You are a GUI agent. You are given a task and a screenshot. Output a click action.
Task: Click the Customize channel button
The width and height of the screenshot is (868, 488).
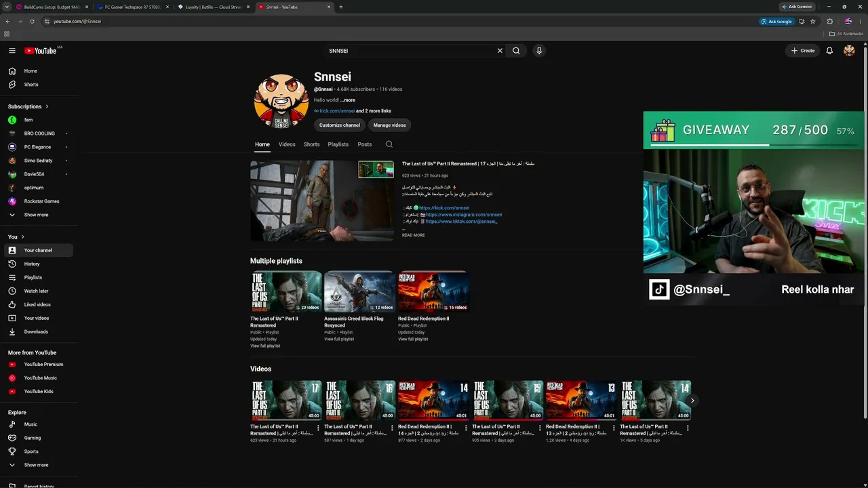click(340, 125)
